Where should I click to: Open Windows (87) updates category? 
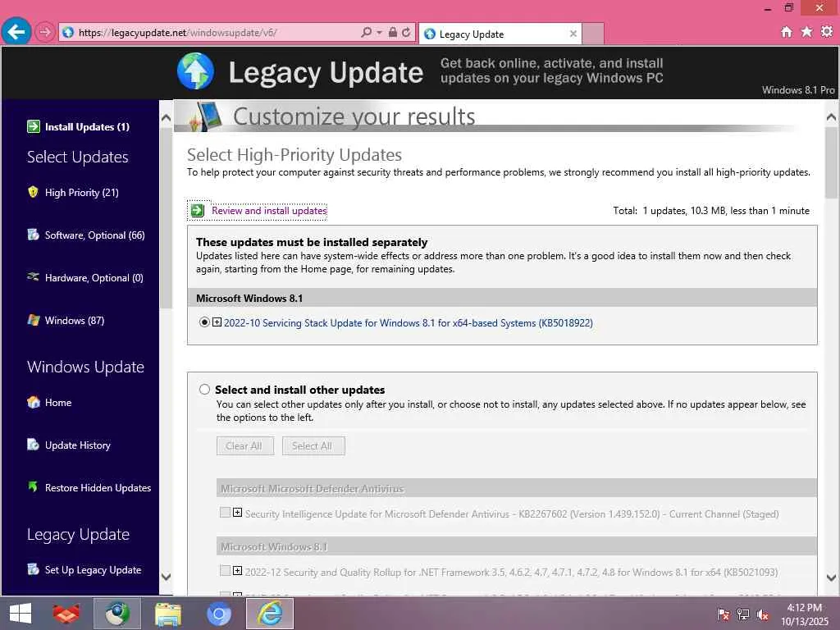tap(75, 321)
